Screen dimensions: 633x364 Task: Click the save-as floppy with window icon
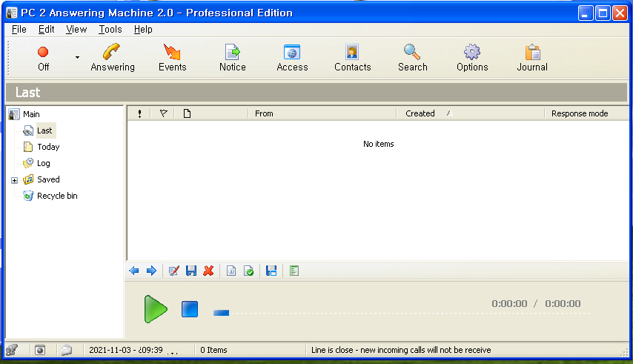tap(271, 271)
